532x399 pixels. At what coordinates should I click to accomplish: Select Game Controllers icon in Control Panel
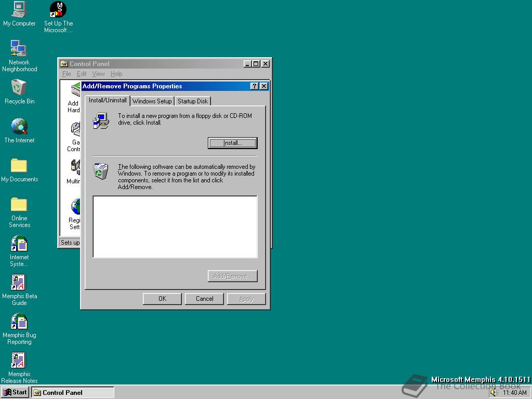tap(75, 137)
